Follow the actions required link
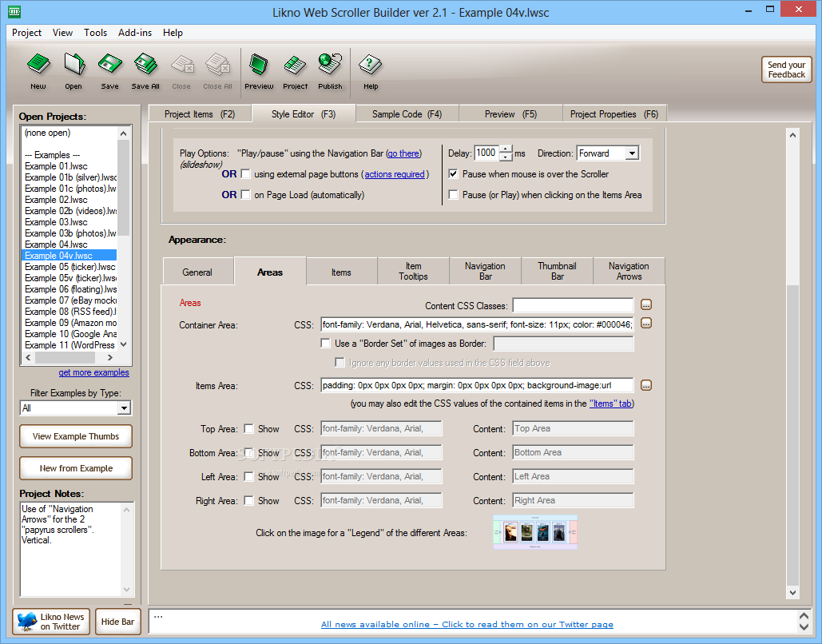This screenshot has width=822, height=644. click(395, 174)
